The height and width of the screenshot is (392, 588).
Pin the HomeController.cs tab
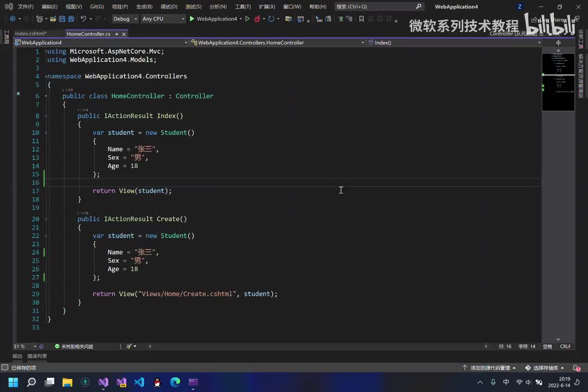(x=117, y=34)
